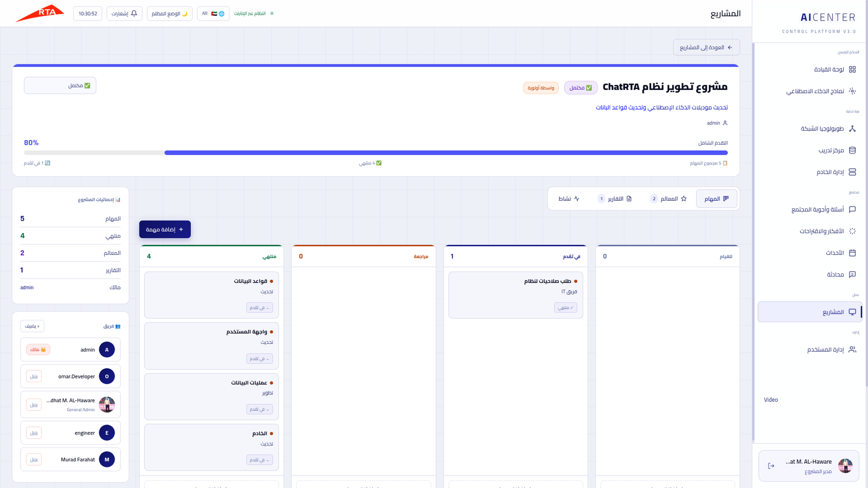This screenshot has height=488, width=868.
Task: Click omar.Developer's "O" avatar
Action: (x=107, y=376)
